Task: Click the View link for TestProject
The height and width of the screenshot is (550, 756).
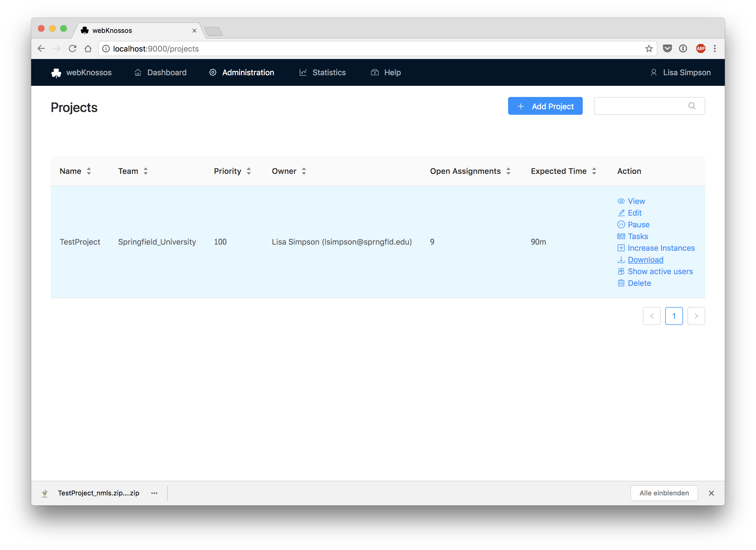Action: click(x=636, y=201)
